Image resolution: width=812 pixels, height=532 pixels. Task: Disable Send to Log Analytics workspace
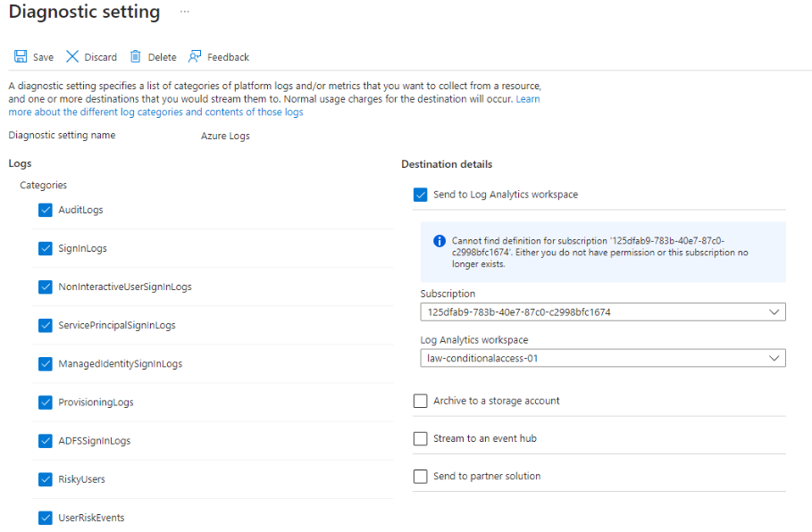tap(421, 195)
